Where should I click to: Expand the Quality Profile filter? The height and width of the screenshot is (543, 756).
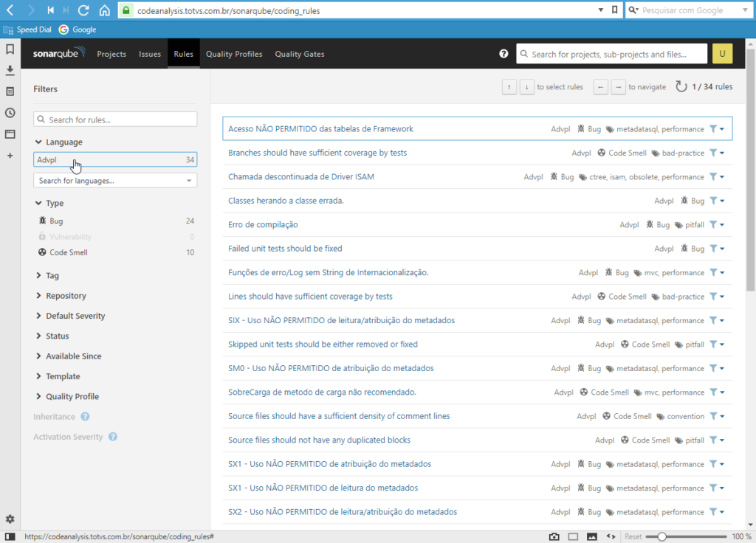(67, 396)
